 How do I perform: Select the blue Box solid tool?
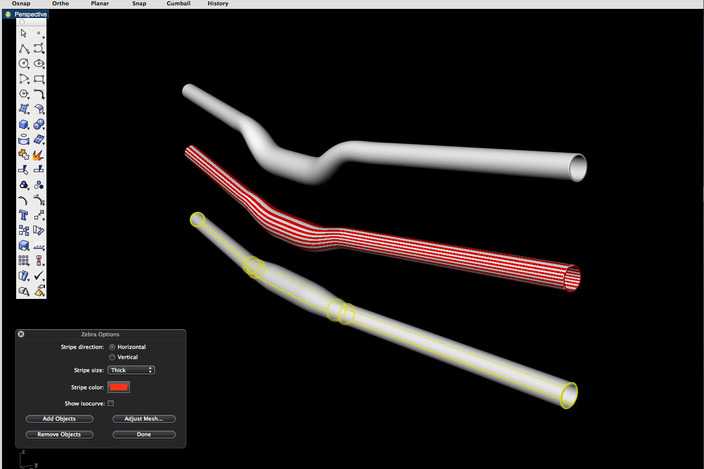pos(24,124)
